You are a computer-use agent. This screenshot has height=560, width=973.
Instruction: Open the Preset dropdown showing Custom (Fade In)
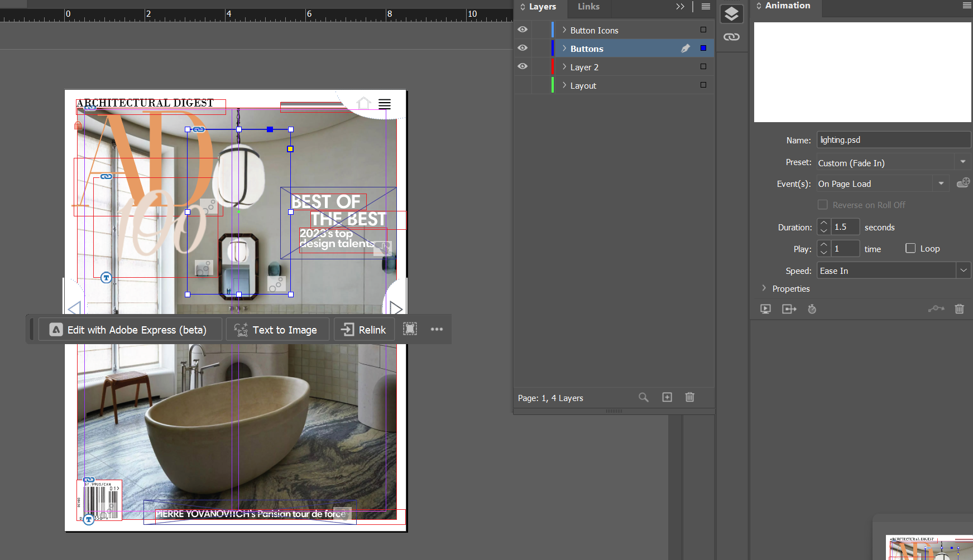[x=962, y=162]
